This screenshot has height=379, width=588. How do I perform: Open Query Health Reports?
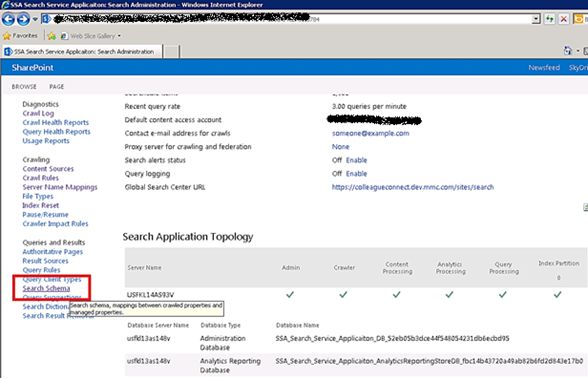pos(56,132)
